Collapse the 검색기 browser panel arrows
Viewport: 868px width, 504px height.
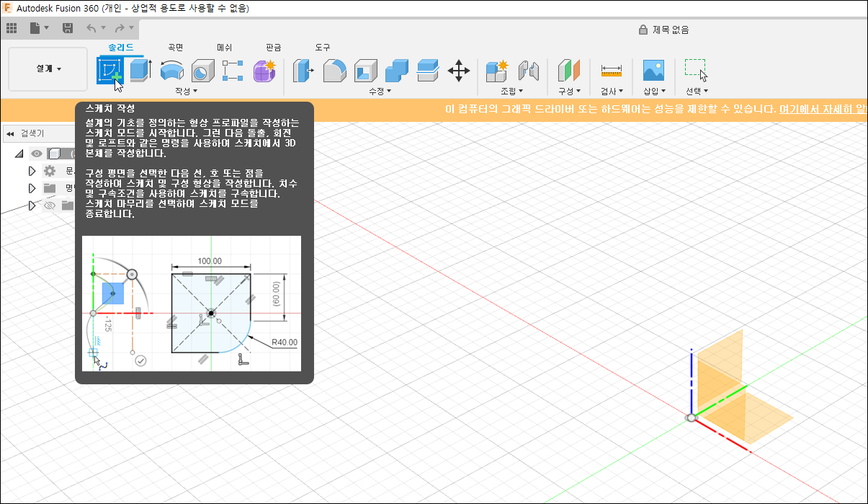(10, 133)
